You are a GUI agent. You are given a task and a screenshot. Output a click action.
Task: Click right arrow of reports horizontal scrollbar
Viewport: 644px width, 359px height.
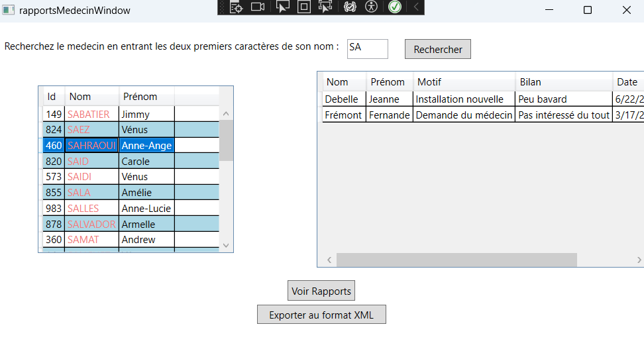pyautogui.click(x=639, y=260)
